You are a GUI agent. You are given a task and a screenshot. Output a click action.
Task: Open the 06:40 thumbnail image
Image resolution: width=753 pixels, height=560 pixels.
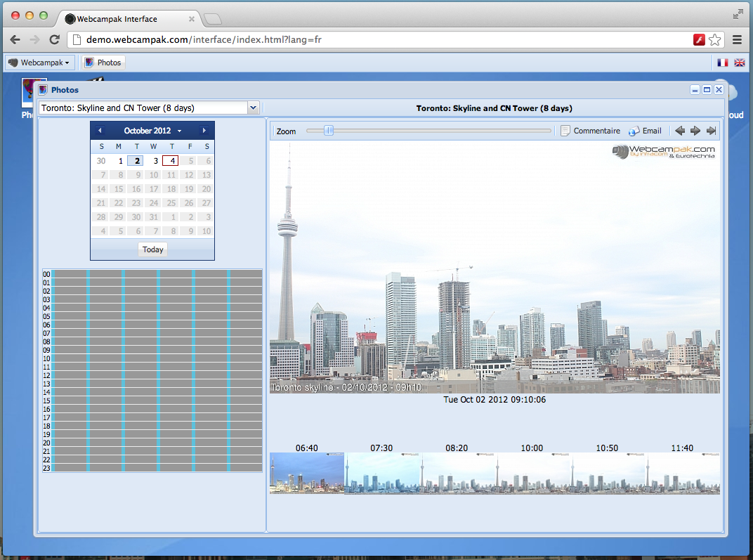(307, 473)
